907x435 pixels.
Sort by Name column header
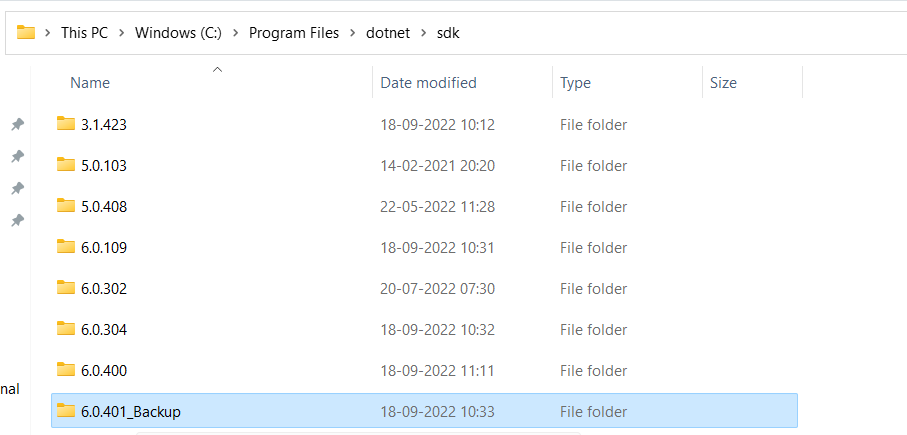[x=90, y=83]
